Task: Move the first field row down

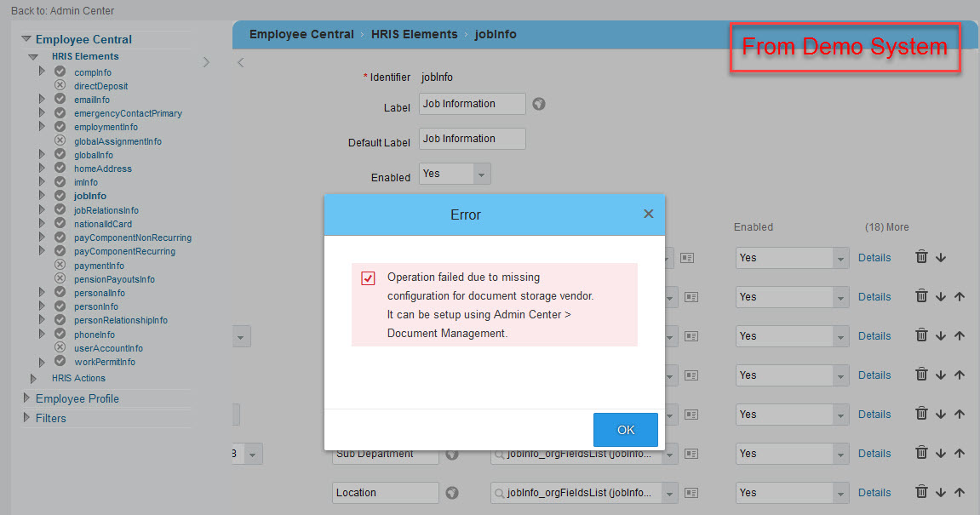Action: (941, 257)
